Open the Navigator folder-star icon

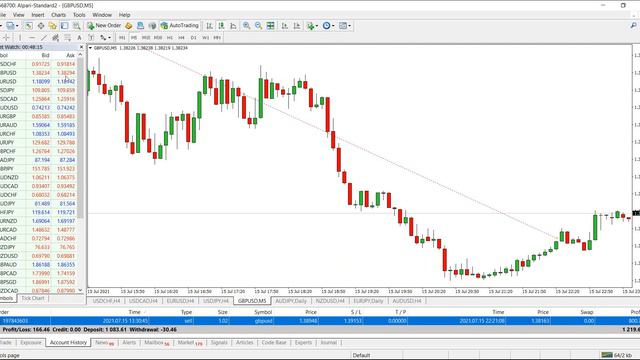point(52,26)
